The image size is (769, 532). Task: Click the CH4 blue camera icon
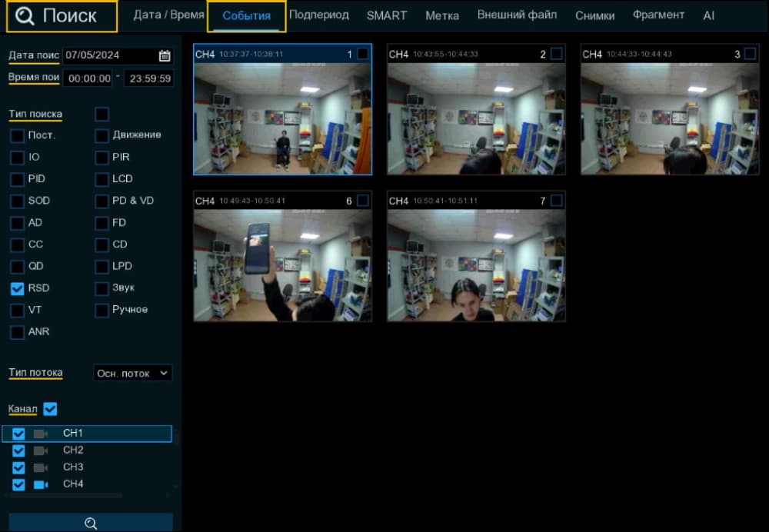click(x=41, y=484)
